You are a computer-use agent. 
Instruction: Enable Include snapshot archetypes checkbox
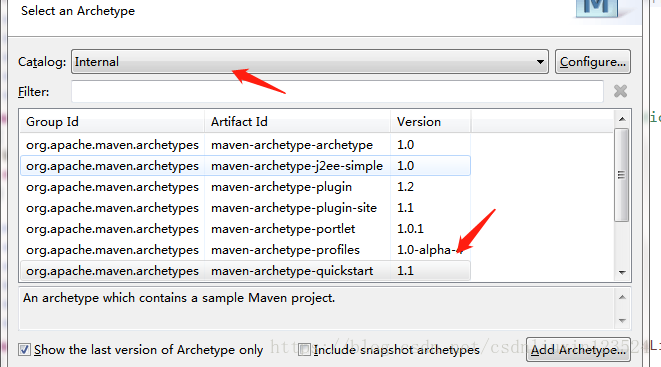pos(304,350)
